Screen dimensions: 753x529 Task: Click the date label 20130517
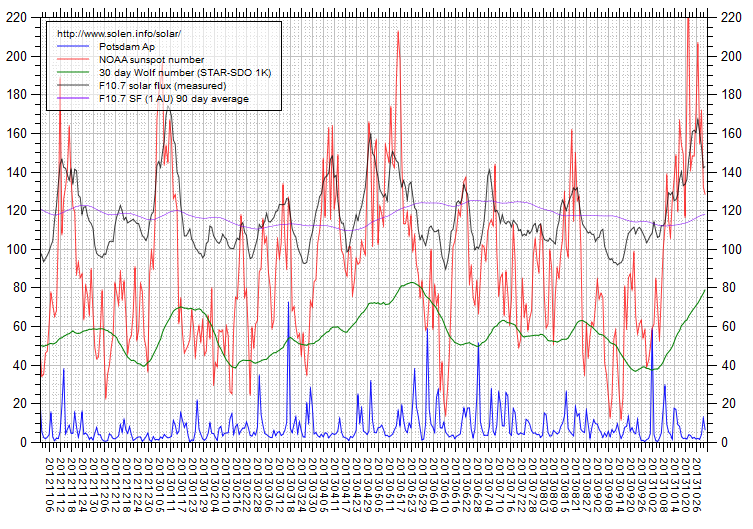pos(402,485)
